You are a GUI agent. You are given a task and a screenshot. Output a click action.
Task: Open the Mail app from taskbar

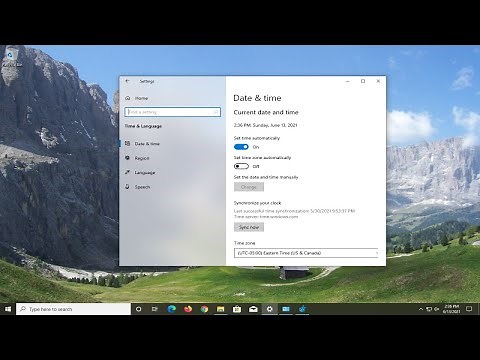[253, 309]
